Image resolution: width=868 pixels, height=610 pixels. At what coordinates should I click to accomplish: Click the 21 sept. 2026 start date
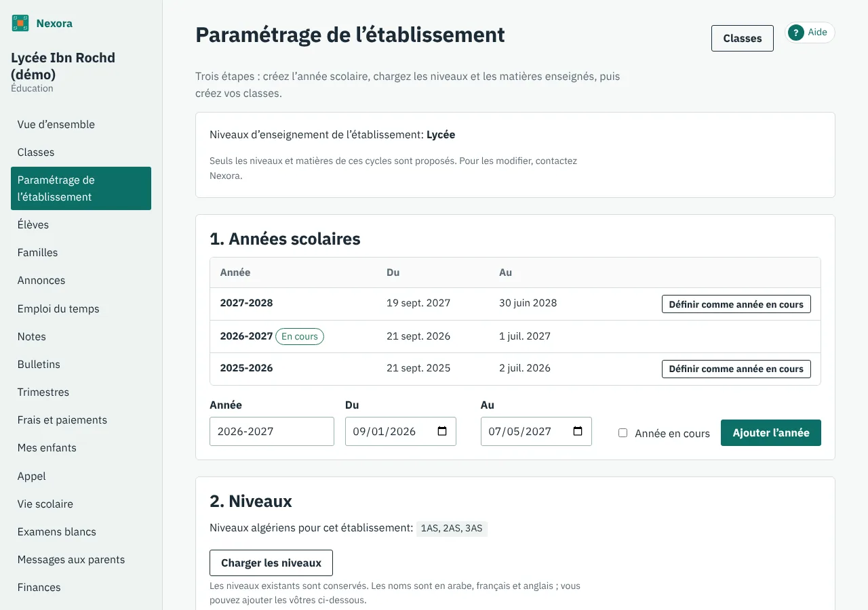[x=418, y=335]
